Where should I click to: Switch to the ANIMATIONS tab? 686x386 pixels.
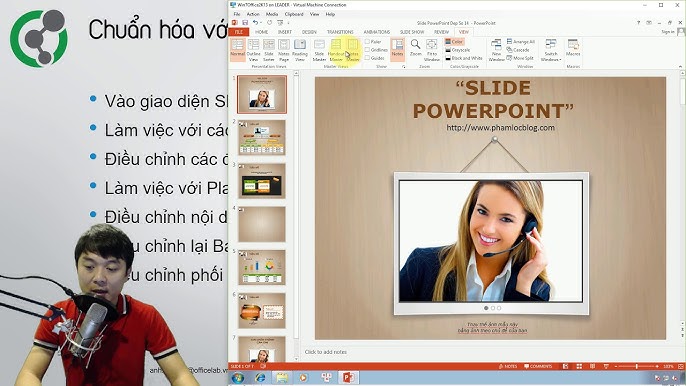(377, 32)
